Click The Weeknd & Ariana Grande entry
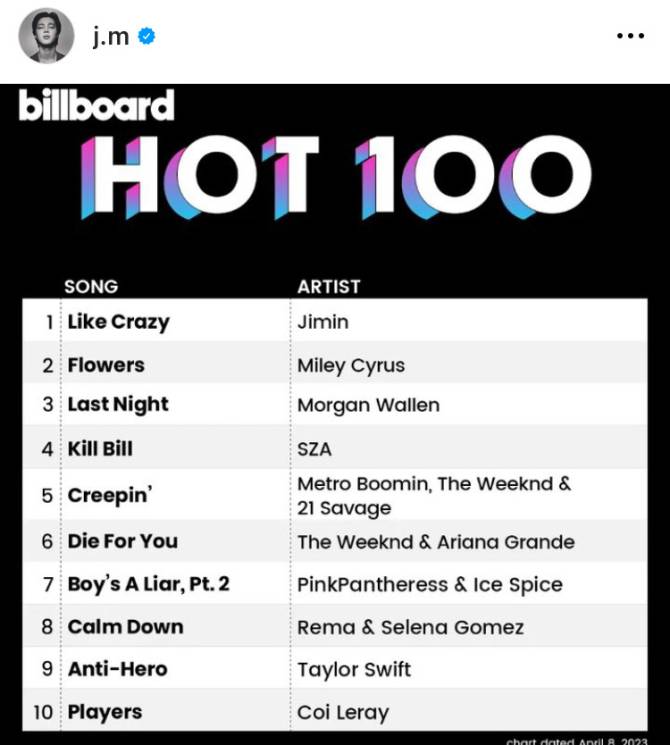 [x=436, y=542]
